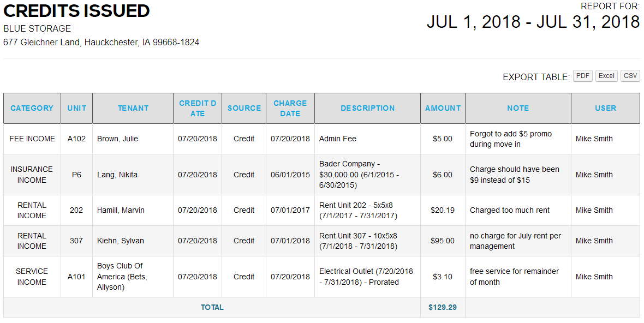Sort by Charge Date column header

[290, 108]
